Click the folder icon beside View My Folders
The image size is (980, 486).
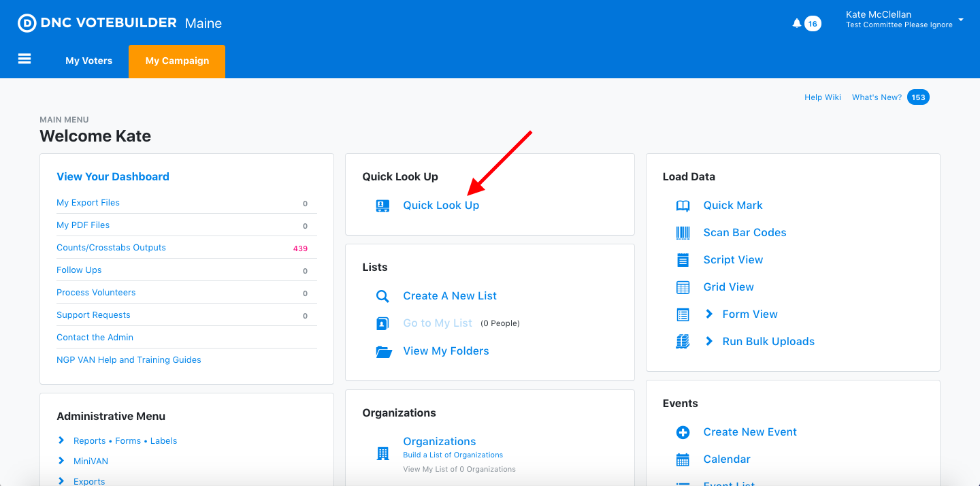384,351
